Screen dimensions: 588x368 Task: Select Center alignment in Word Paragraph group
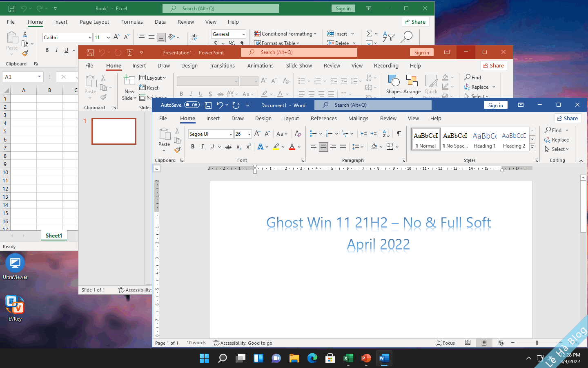(x=323, y=147)
